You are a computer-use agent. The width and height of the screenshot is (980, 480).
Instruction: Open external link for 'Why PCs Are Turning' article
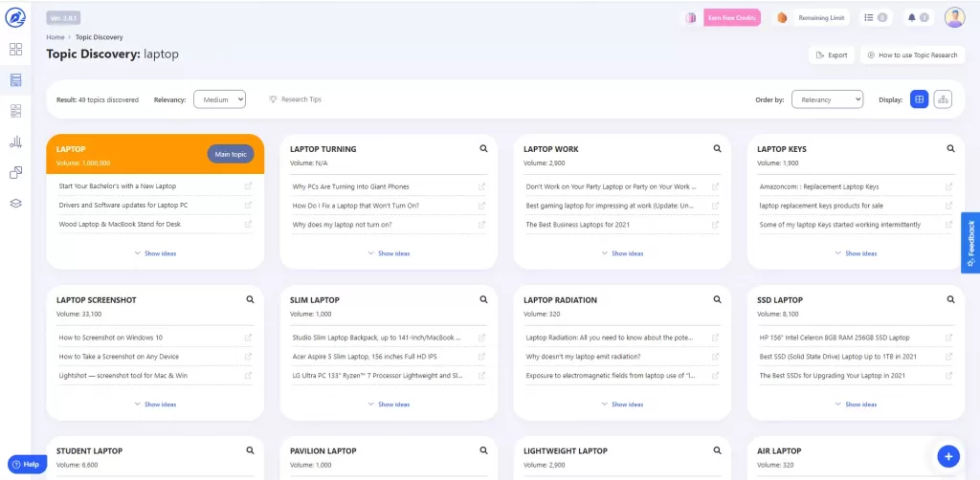(482, 186)
